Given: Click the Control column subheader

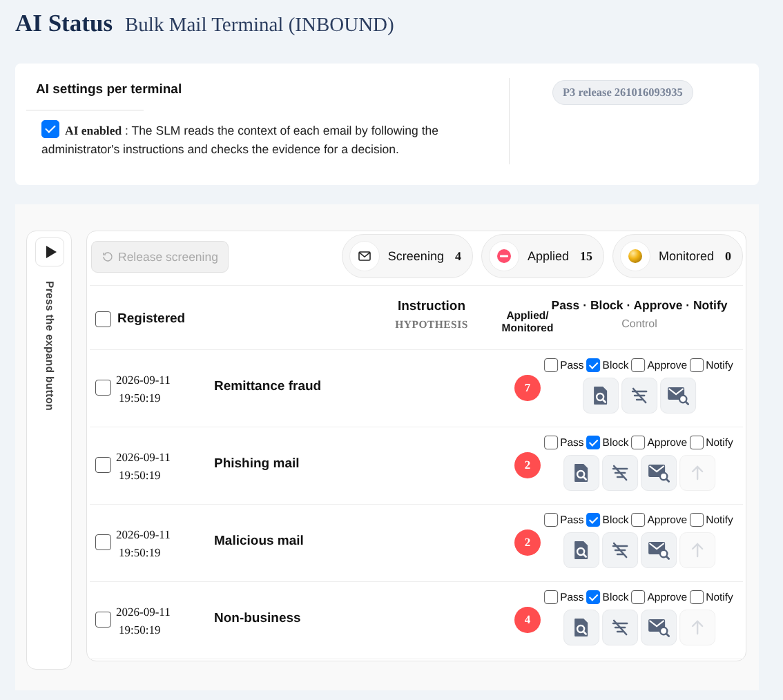Looking at the screenshot, I should tap(639, 324).
